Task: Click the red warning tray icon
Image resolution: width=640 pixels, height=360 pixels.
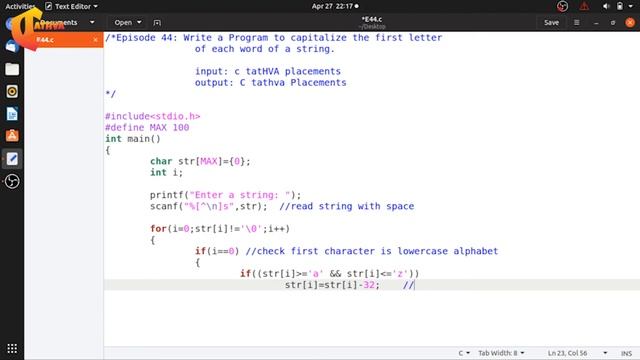Action: (584, 6)
